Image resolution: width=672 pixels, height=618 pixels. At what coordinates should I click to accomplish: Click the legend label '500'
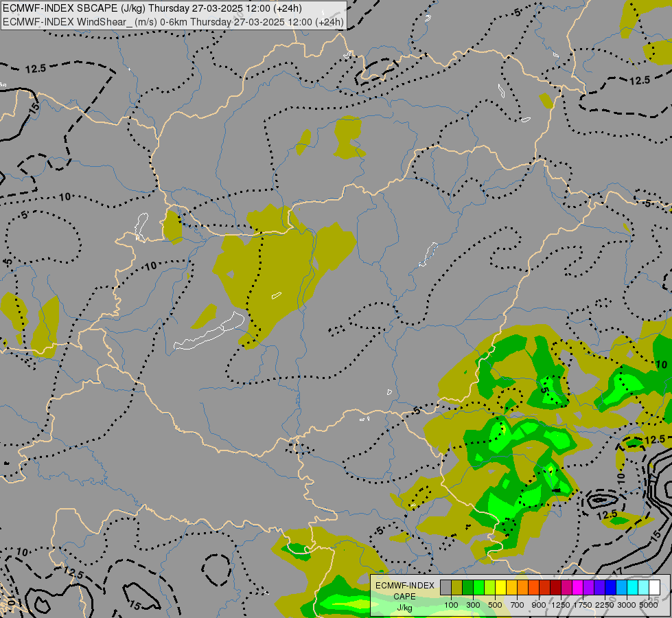click(x=495, y=605)
